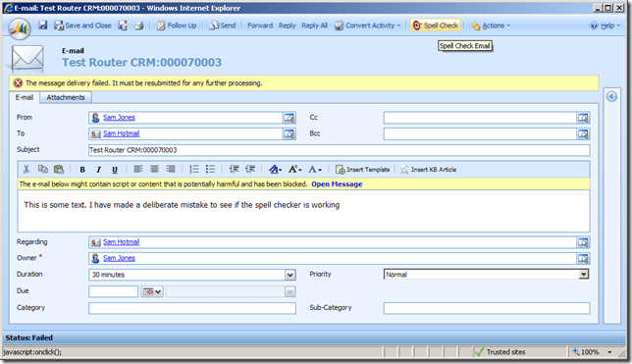Align text right

pyautogui.click(x=171, y=170)
